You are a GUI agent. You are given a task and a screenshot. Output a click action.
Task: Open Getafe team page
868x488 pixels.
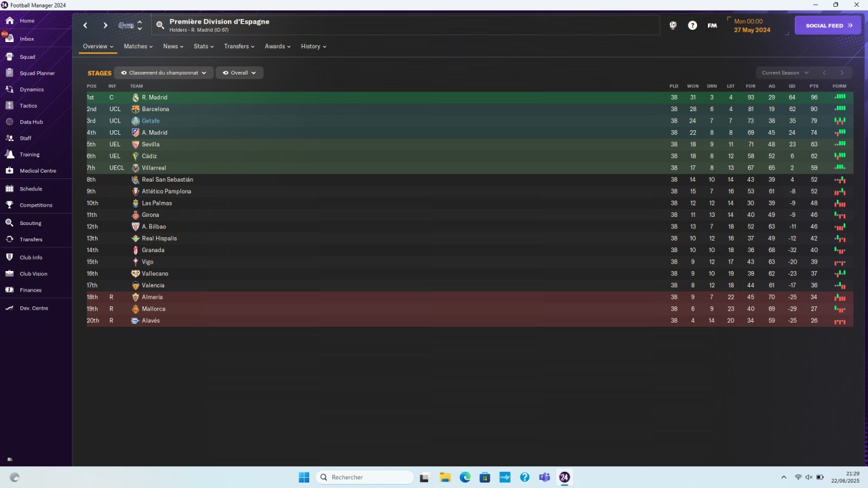(x=151, y=121)
